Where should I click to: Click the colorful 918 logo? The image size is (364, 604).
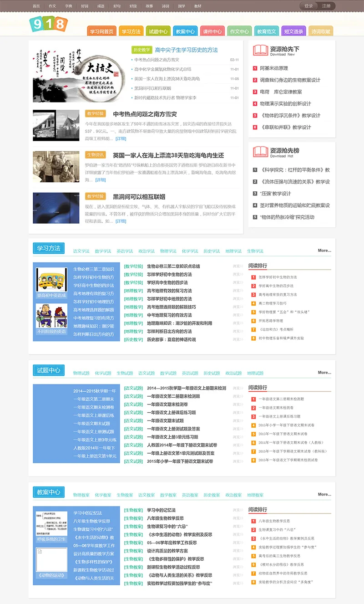(47, 25)
